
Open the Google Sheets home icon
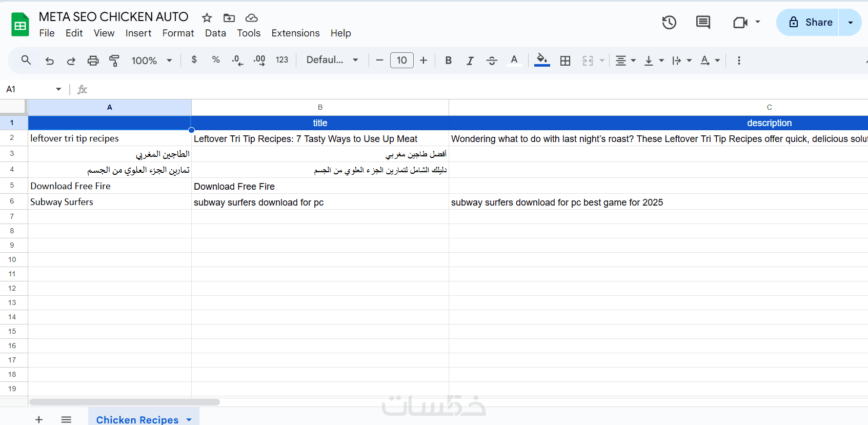pos(21,25)
